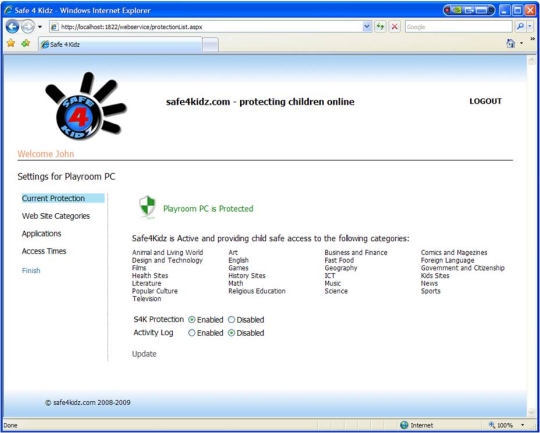Click the LOGOUT link
540x433 pixels.
(x=486, y=101)
